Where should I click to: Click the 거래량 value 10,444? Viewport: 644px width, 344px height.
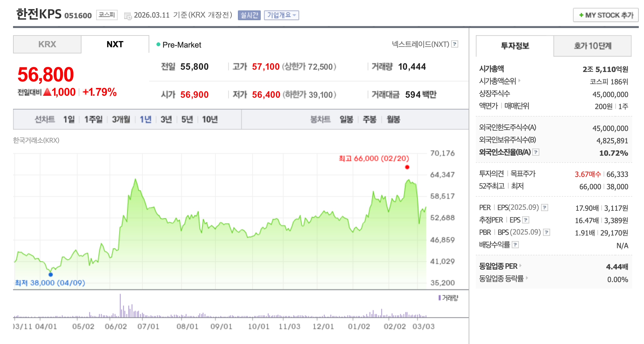tap(412, 67)
